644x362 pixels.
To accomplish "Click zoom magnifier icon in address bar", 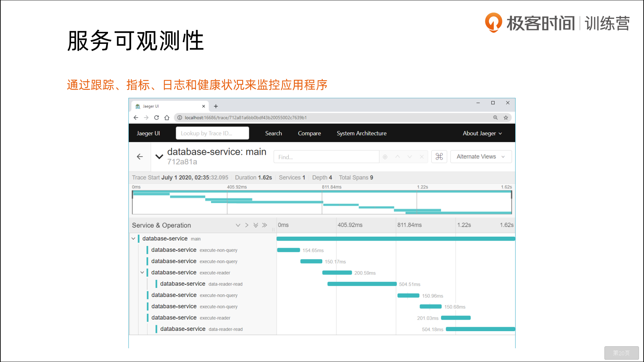I will tap(495, 118).
